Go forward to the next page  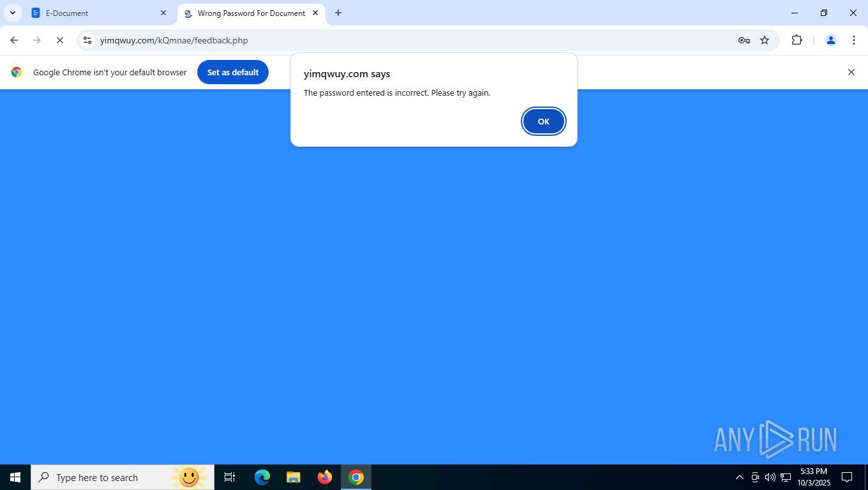coord(37,40)
